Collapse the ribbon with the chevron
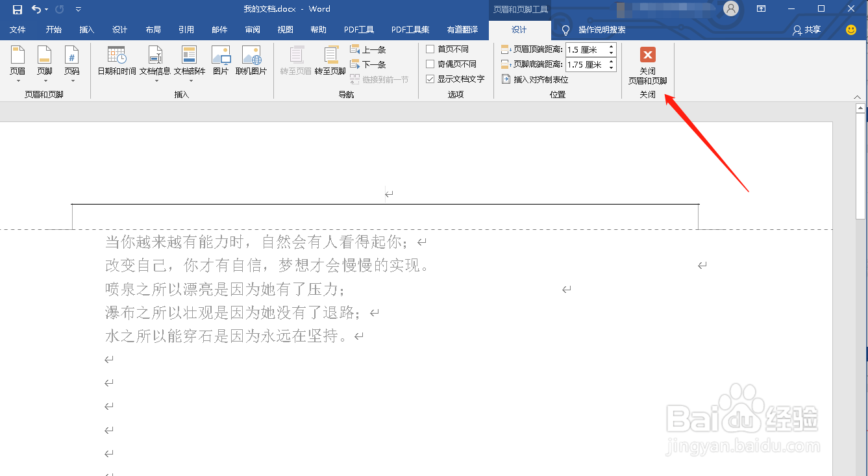 point(858,96)
